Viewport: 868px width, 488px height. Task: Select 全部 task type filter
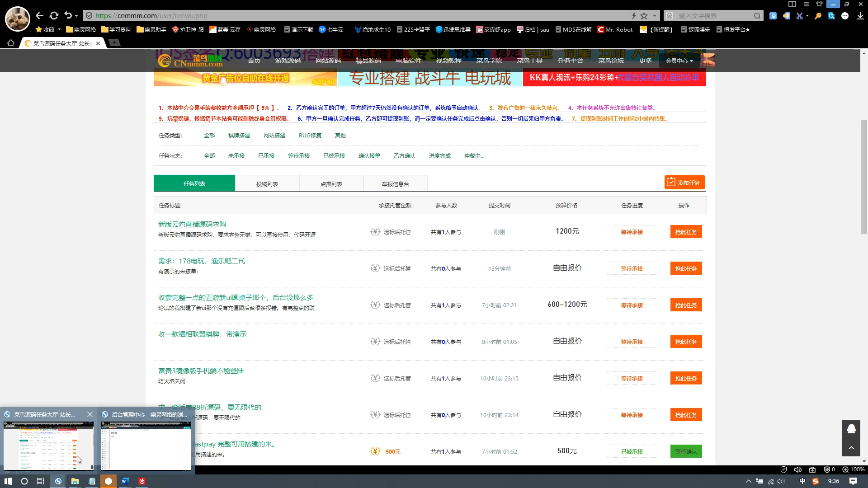click(x=209, y=135)
